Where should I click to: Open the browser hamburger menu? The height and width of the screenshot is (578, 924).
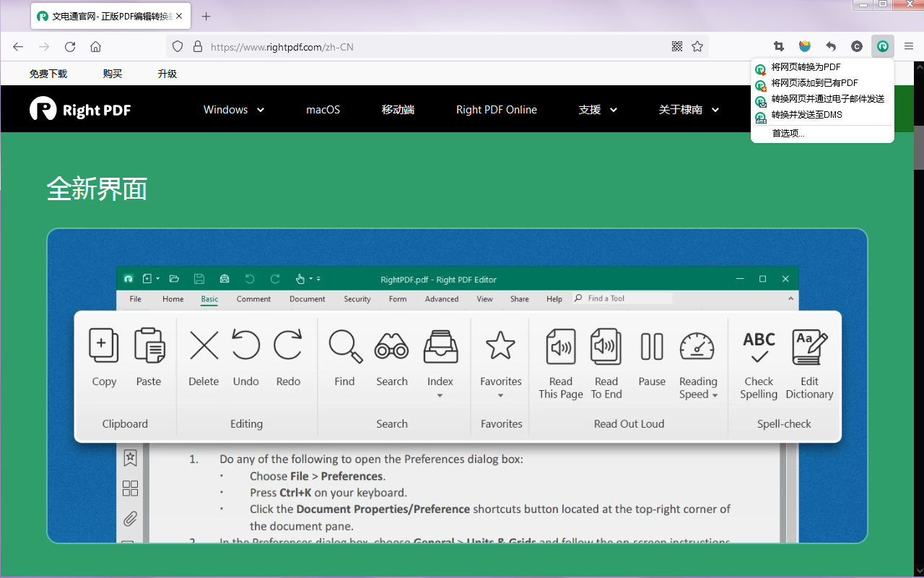point(909,47)
